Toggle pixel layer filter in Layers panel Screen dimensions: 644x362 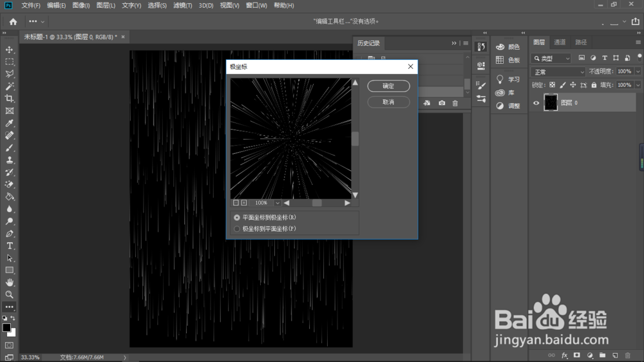click(x=582, y=58)
